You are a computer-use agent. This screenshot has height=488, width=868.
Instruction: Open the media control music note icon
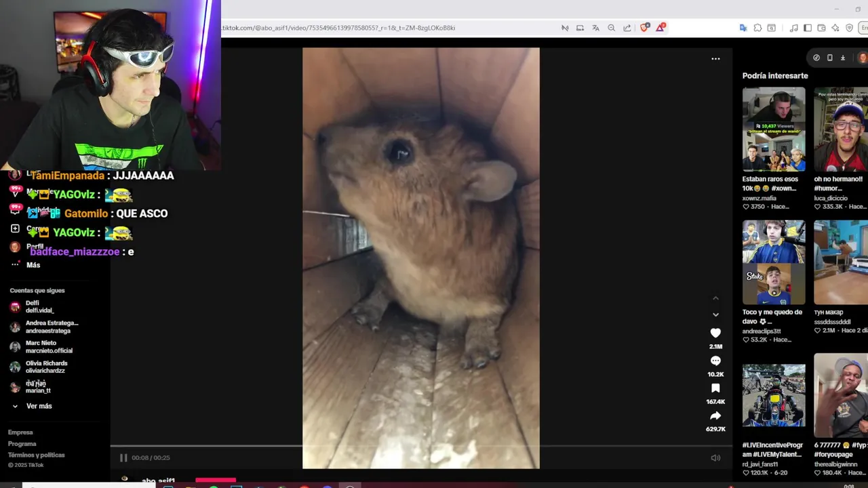coord(794,28)
